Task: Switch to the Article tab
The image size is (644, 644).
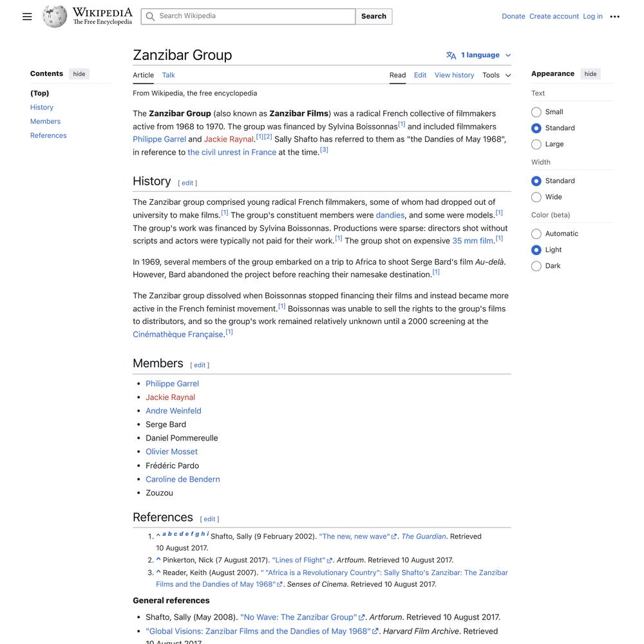Action: 144,75
